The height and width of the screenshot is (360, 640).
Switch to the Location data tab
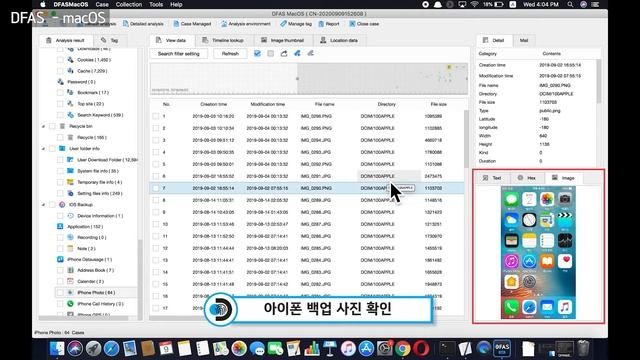[x=339, y=40]
